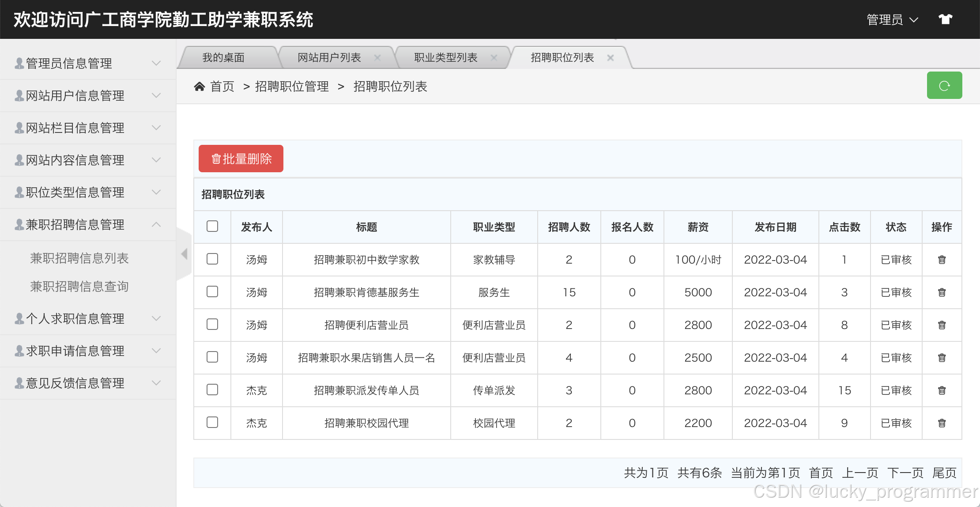Tick the checkbox for 招聘兼职水果店销售人员一名
This screenshot has height=507, width=980.
coord(212,357)
